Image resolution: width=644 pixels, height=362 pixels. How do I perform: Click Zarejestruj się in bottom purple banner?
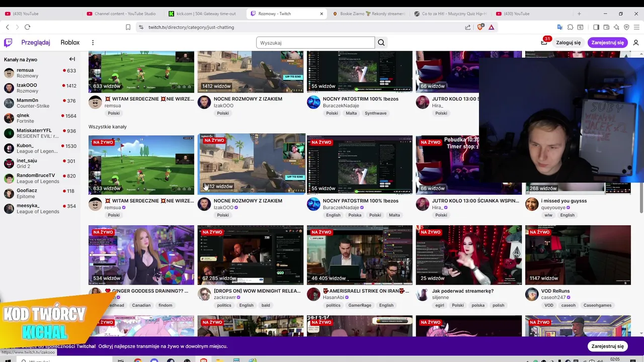click(x=607, y=346)
